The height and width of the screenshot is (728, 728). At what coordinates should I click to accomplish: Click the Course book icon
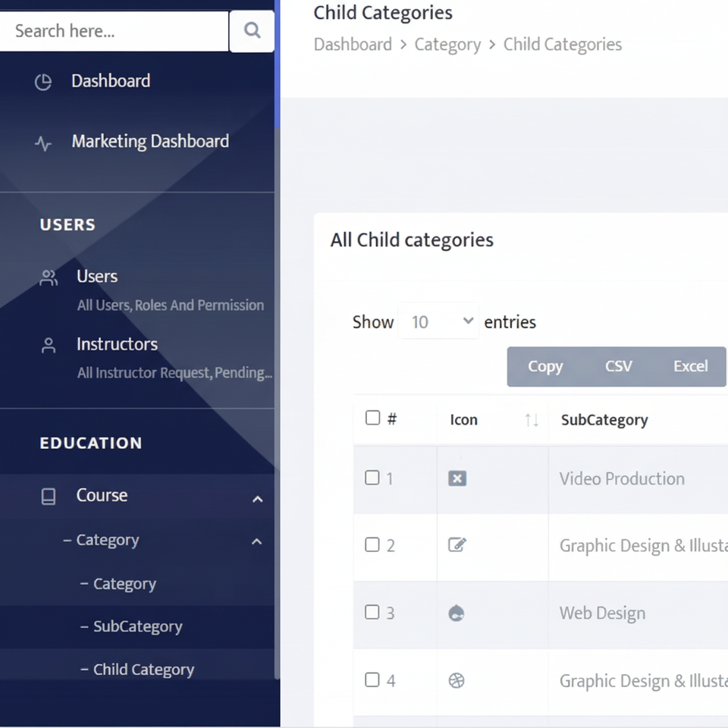point(49,497)
